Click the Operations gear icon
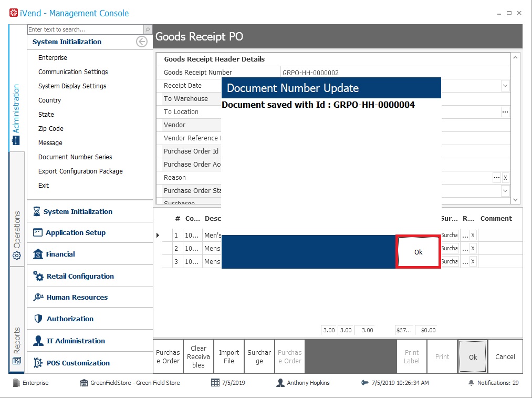This screenshot has height=398, width=532. [17, 256]
